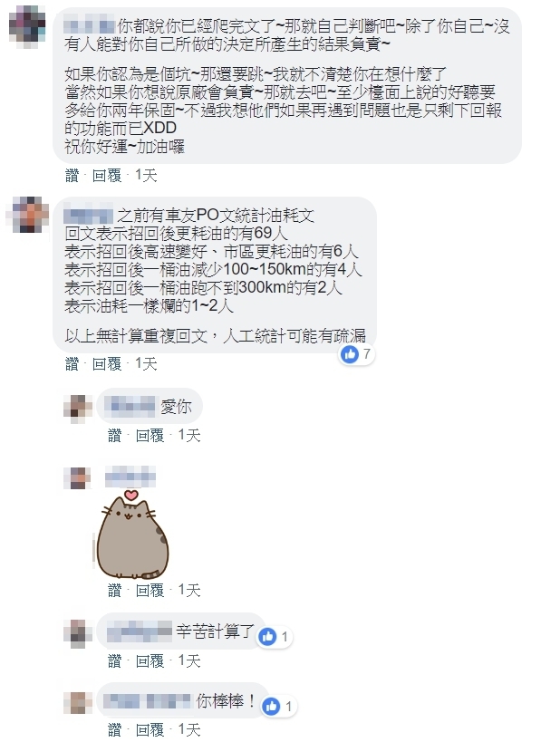Open the Pusheen cat sticker

pyautogui.click(x=132, y=535)
